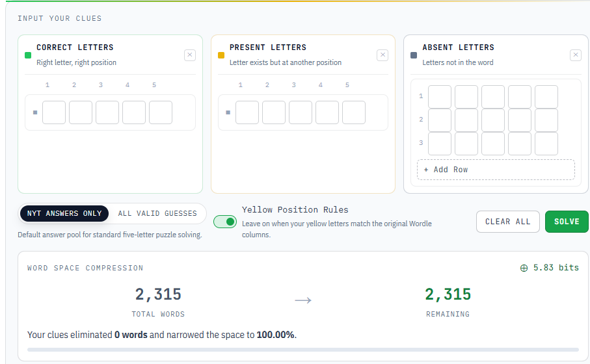Click the bits info icon beside 5.83

click(524, 268)
